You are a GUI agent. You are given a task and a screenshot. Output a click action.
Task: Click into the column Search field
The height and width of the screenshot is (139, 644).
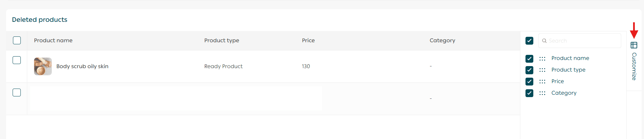(x=582, y=41)
